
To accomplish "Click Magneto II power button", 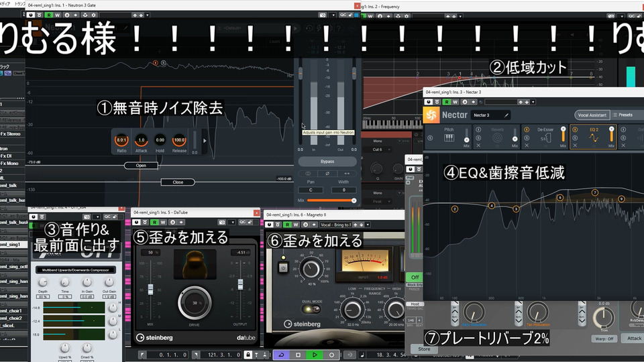I will pos(283,267).
